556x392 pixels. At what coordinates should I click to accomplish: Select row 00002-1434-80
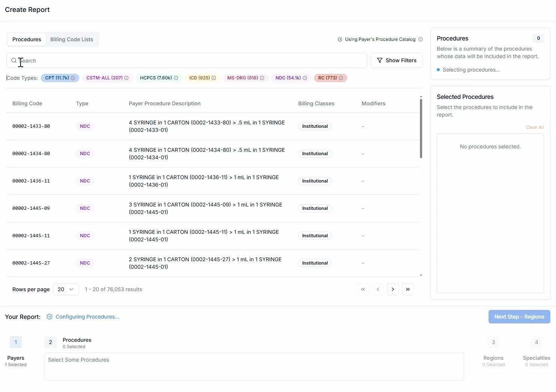(213, 154)
